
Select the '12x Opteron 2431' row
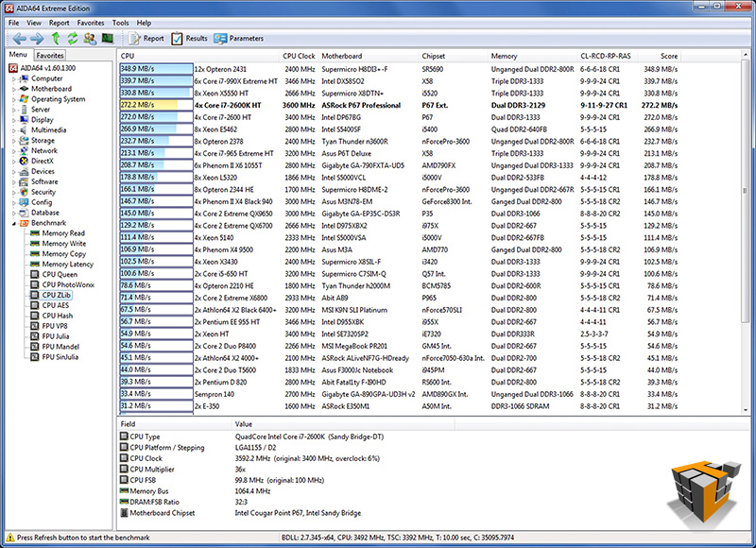point(399,69)
